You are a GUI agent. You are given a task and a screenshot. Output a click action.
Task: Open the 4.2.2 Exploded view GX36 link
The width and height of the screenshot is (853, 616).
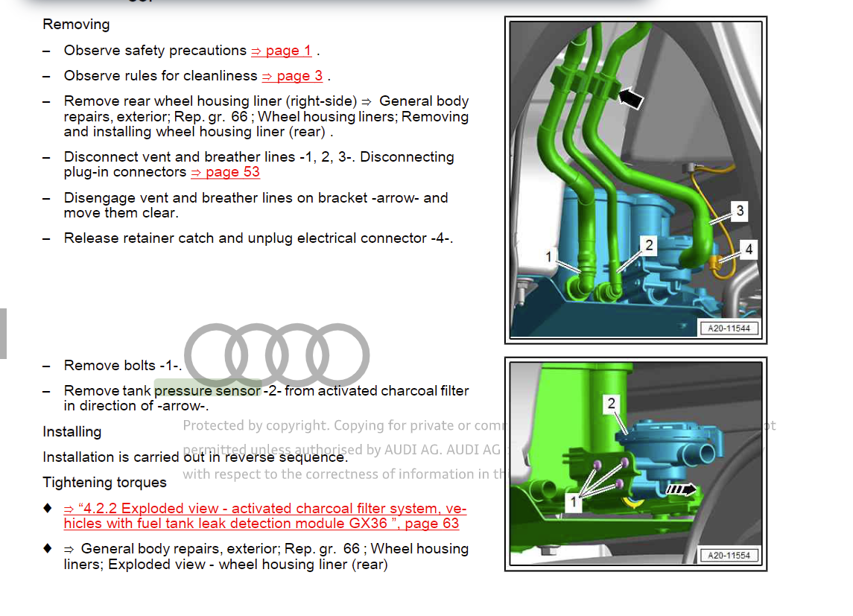coord(264,515)
